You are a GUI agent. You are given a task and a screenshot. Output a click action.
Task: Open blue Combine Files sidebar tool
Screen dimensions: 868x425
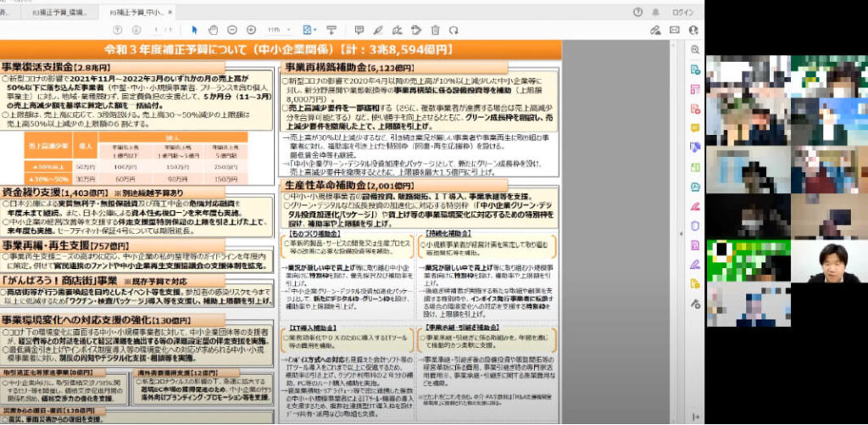tap(695, 147)
